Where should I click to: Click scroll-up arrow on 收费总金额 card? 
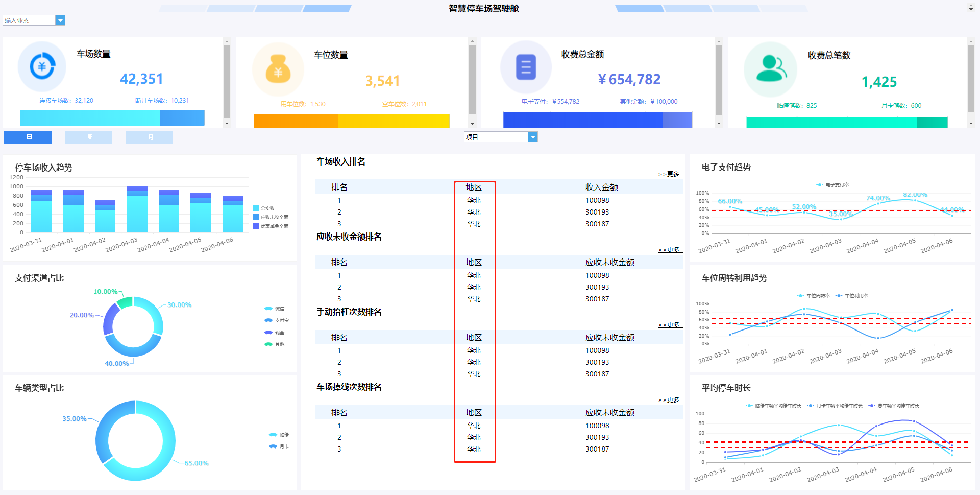[719, 41]
